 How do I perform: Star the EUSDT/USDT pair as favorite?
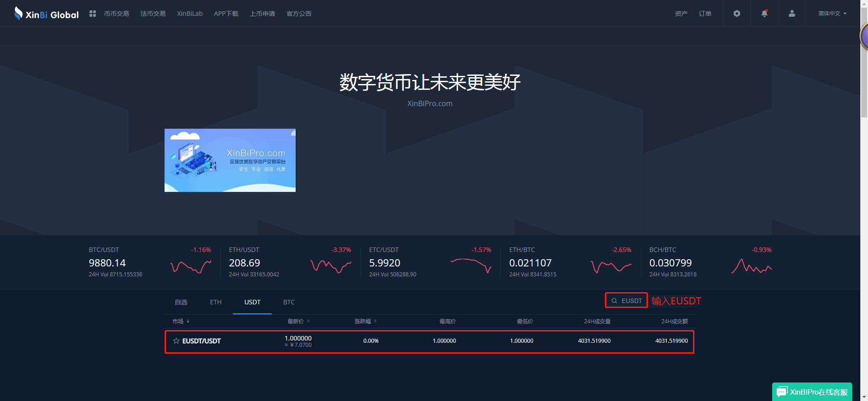(176, 341)
